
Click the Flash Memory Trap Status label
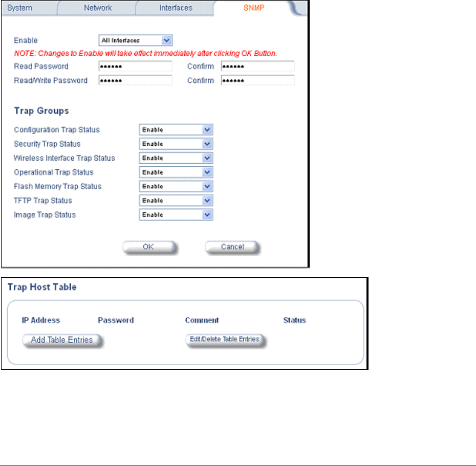(58, 187)
